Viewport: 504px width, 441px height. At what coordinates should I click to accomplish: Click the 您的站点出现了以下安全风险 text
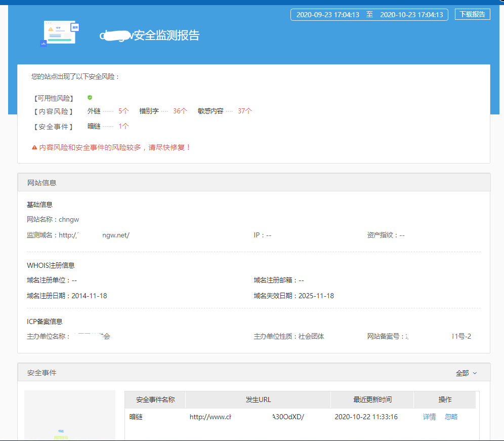(75, 76)
